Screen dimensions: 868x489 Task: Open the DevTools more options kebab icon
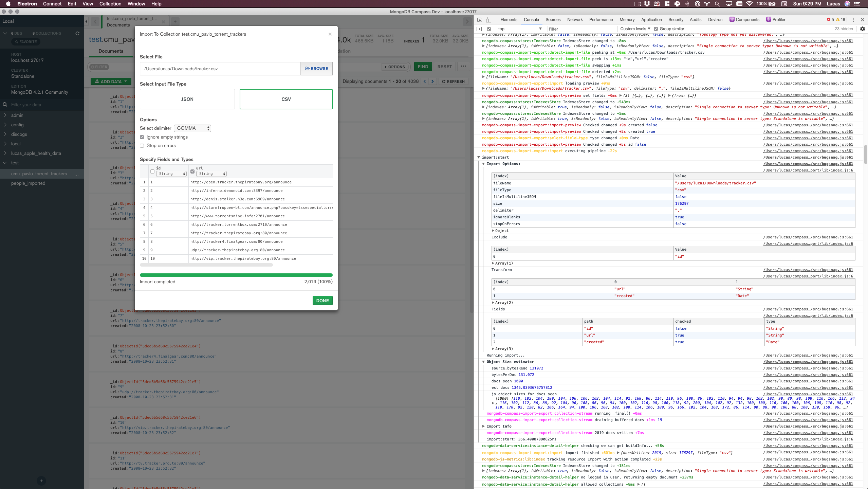[853, 20]
